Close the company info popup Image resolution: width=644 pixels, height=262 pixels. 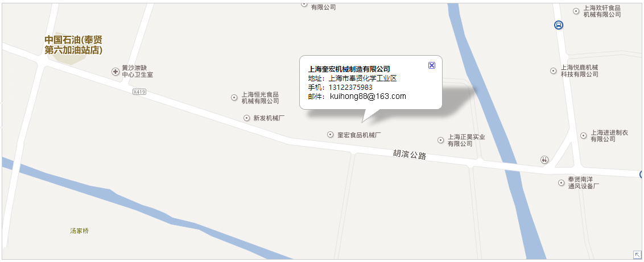pyautogui.click(x=432, y=65)
